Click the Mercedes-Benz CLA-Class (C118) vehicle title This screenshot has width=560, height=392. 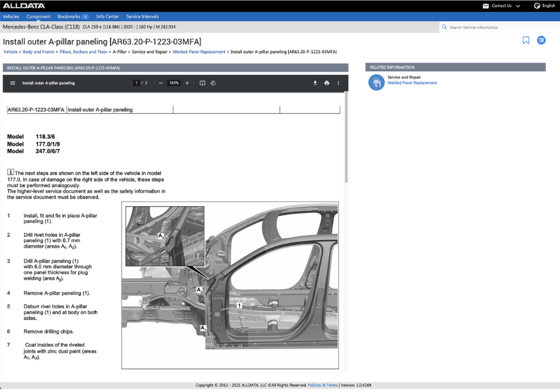pyautogui.click(x=41, y=27)
